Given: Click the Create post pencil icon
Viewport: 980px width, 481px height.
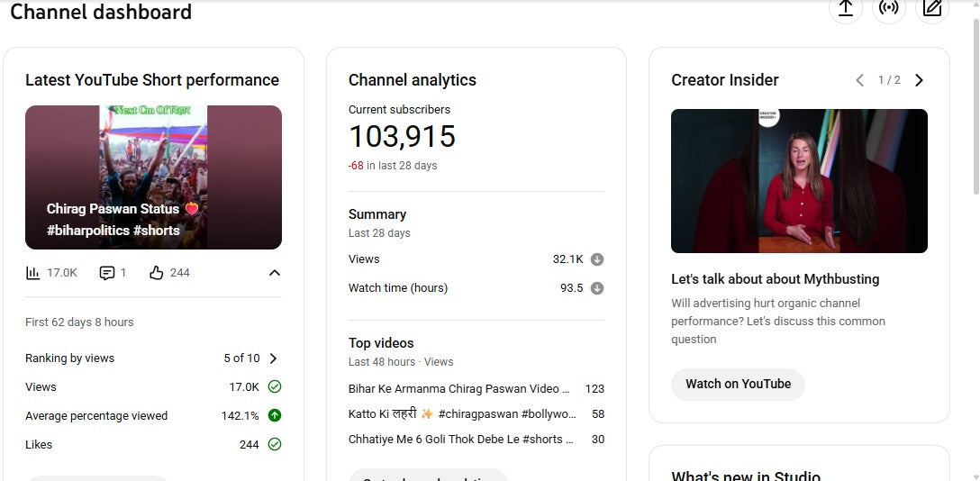Looking at the screenshot, I should 932,8.
